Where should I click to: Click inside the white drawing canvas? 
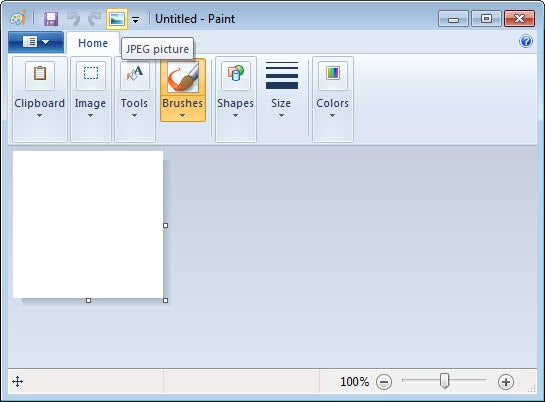pyautogui.click(x=88, y=224)
